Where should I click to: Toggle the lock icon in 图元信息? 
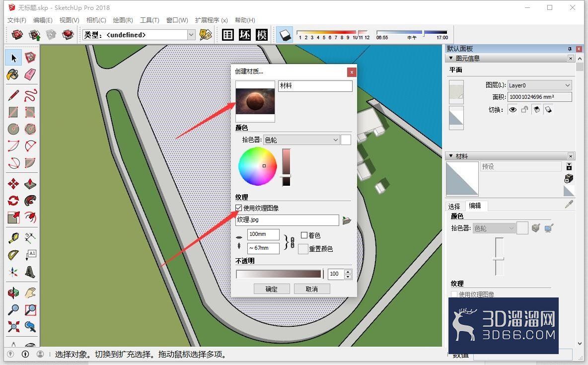tap(524, 110)
